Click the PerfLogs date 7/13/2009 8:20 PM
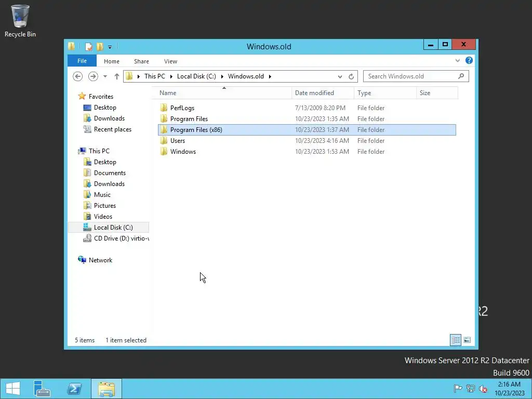Screen dimensions: 532x399 320,108
